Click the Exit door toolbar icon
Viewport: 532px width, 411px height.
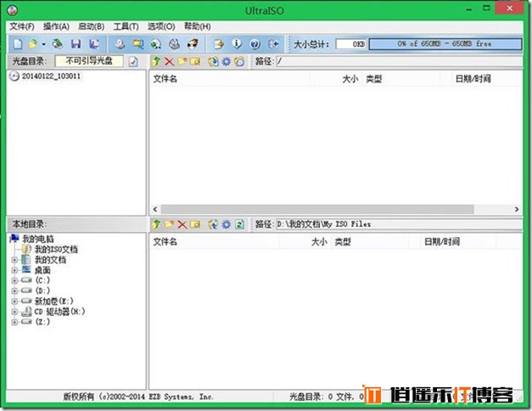(x=273, y=44)
